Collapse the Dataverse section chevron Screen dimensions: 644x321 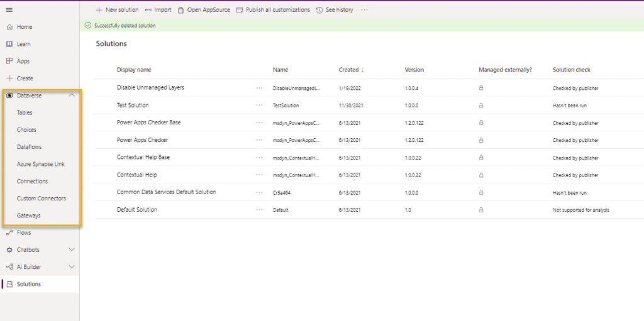pos(72,95)
